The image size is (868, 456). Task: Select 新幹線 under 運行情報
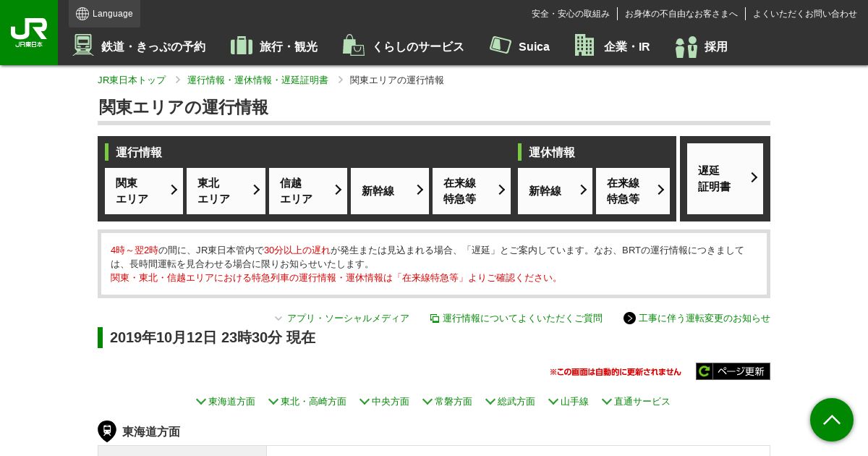[x=390, y=191]
